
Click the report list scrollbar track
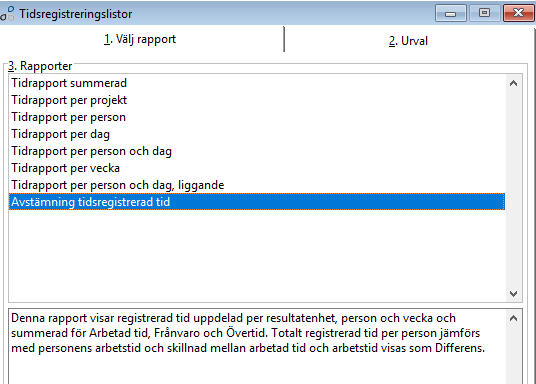(x=513, y=188)
